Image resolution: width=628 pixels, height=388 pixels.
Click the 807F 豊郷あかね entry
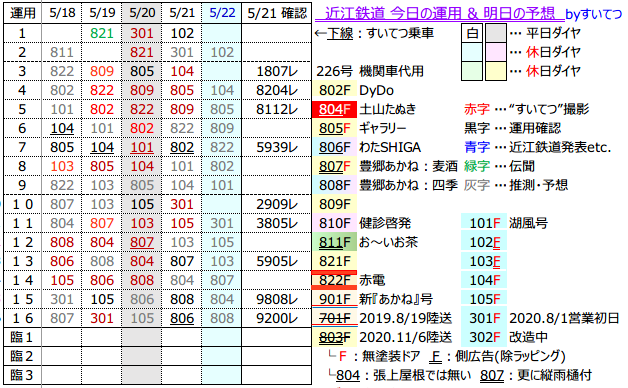(x=385, y=166)
